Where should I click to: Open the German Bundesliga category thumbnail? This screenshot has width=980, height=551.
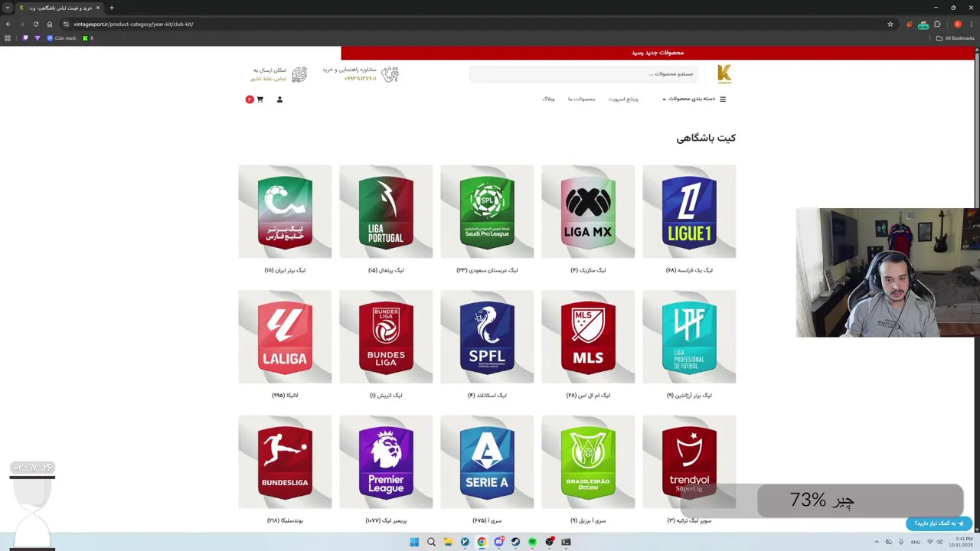tap(285, 462)
